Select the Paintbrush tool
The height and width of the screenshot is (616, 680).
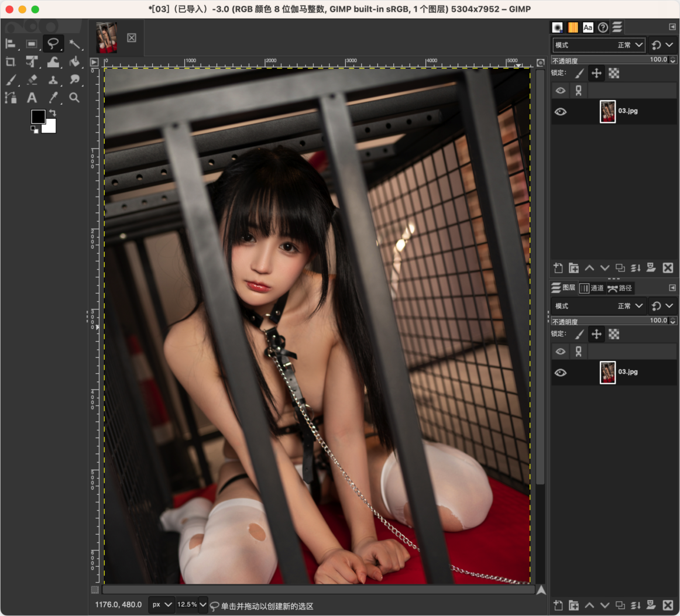pyautogui.click(x=11, y=80)
